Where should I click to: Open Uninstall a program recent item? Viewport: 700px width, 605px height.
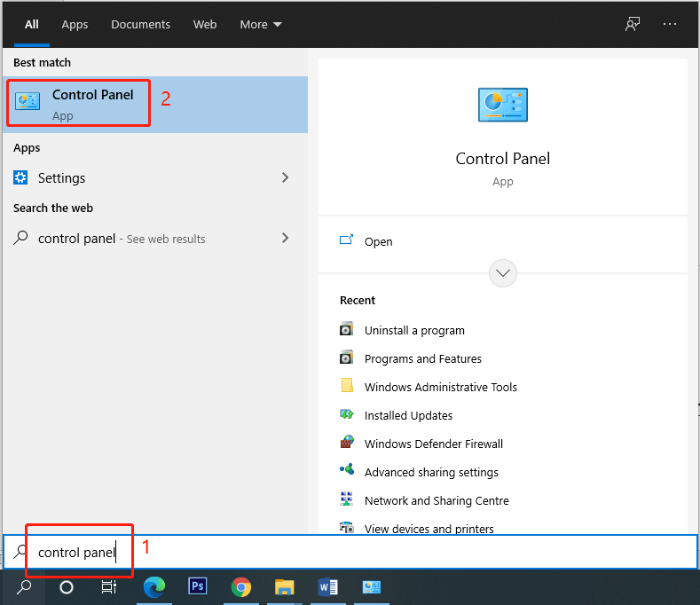[x=414, y=330]
